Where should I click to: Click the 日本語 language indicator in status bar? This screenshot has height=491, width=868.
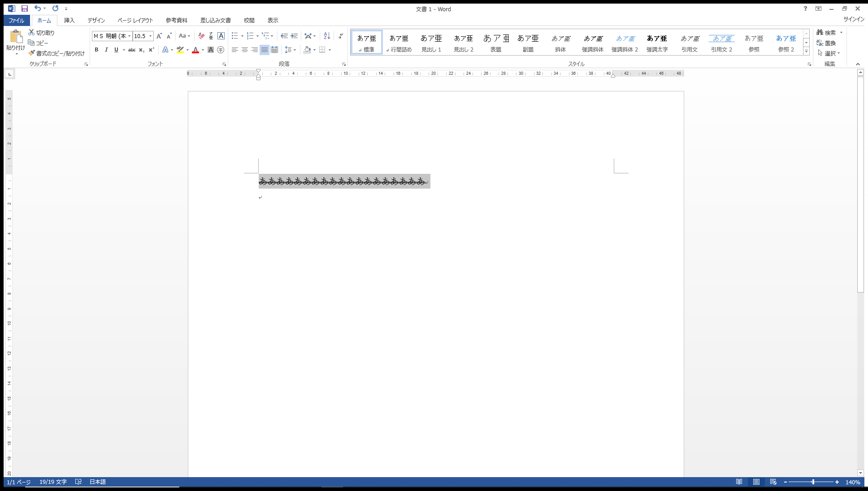click(x=98, y=482)
